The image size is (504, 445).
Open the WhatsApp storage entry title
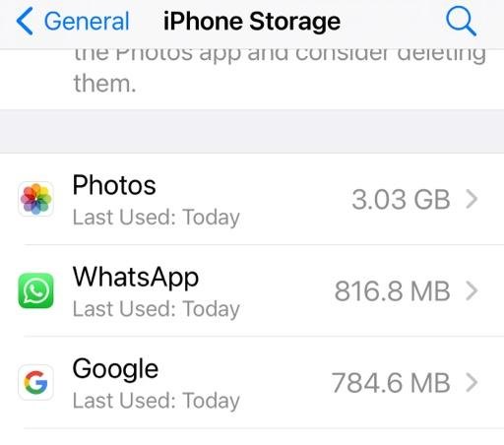pyautogui.click(x=136, y=278)
